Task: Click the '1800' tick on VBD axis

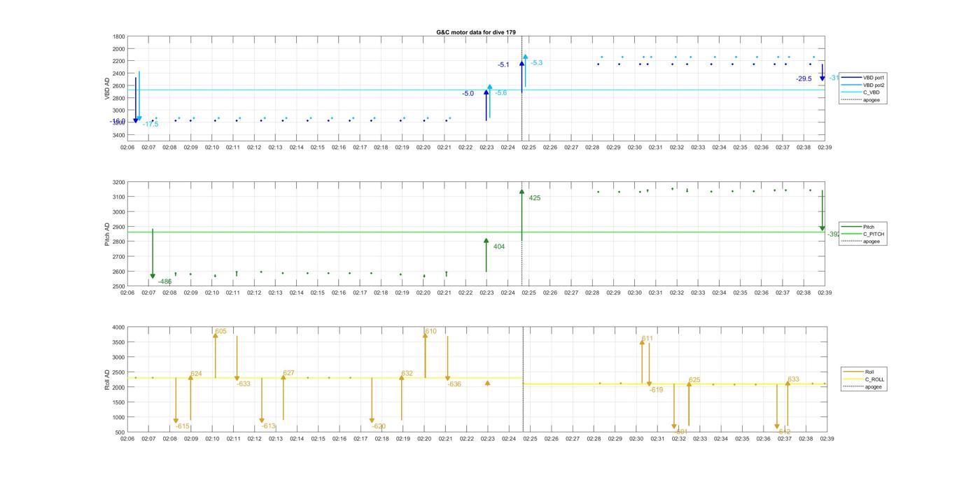Action: click(118, 36)
